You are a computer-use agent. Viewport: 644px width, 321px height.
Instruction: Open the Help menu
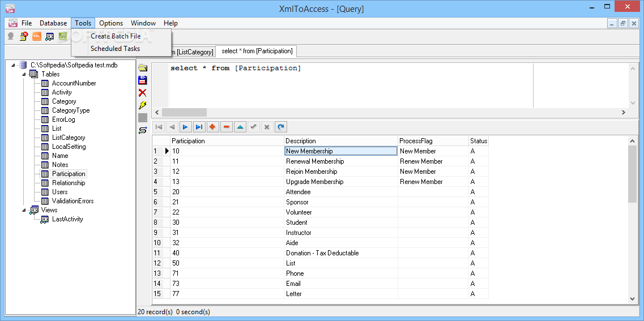click(170, 23)
